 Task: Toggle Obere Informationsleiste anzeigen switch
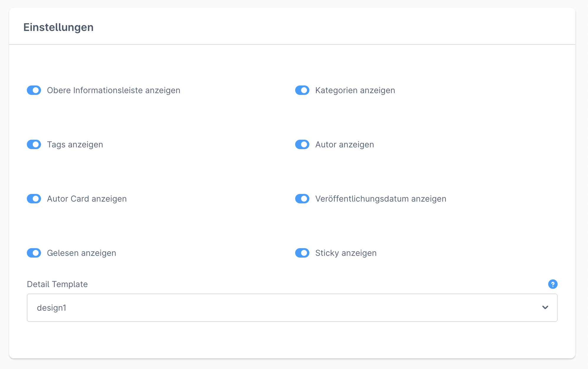click(34, 90)
